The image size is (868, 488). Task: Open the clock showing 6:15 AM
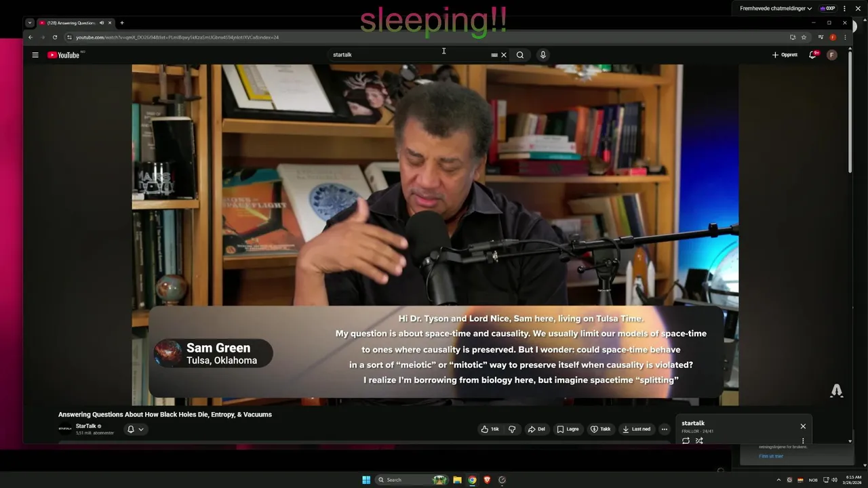(853, 480)
